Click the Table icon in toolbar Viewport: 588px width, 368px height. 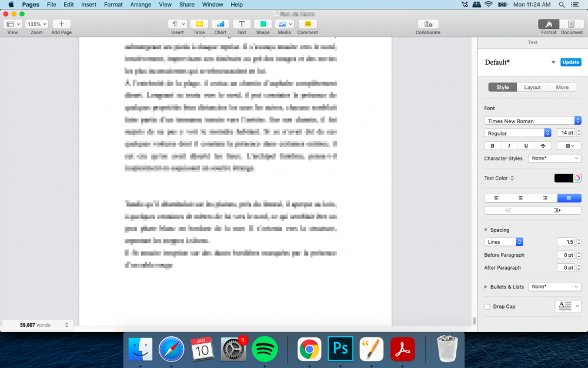click(199, 24)
